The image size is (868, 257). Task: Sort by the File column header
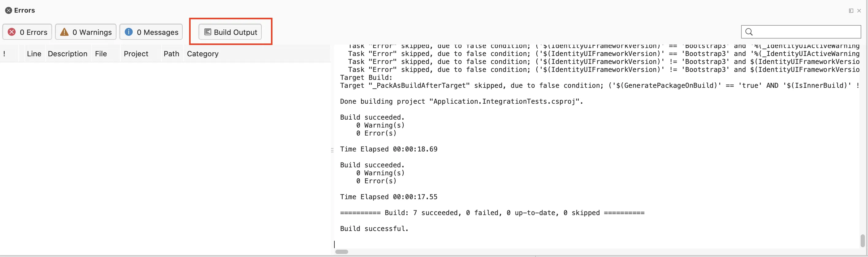[x=101, y=54]
